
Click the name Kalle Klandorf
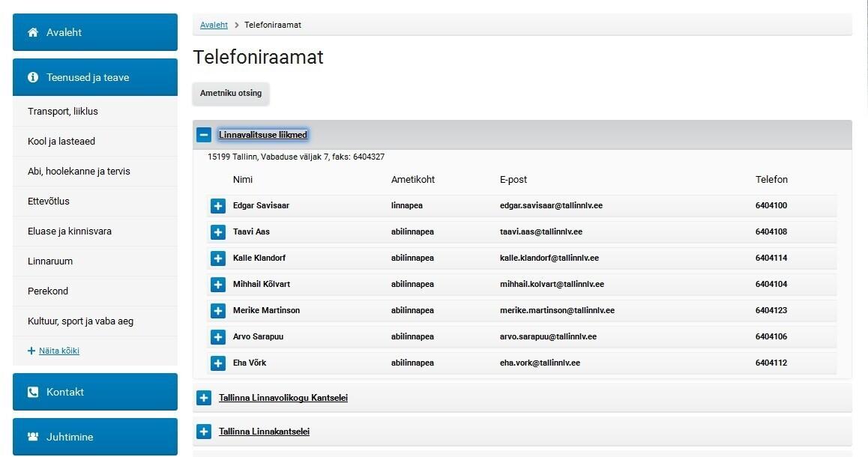coord(259,258)
